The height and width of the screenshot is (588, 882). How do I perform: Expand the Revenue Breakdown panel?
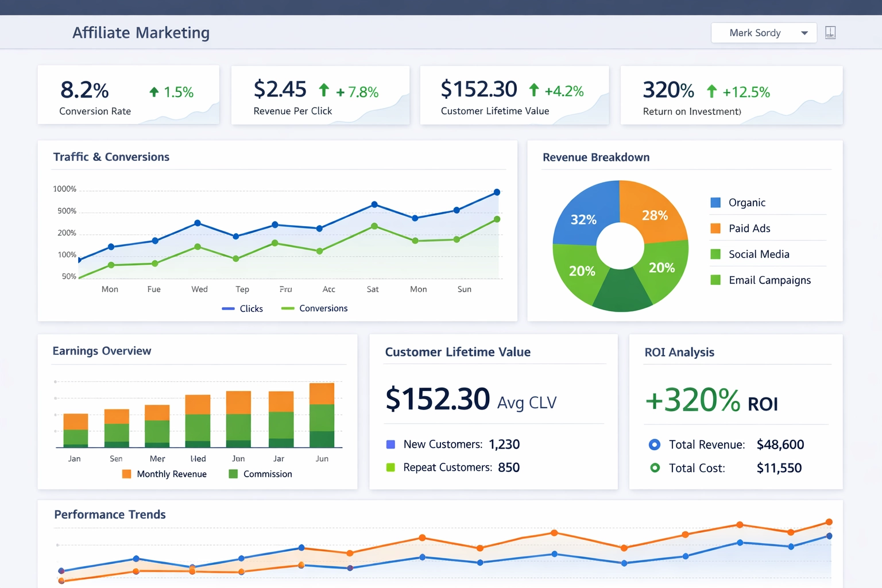pyautogui.click(x=595, y=157)
